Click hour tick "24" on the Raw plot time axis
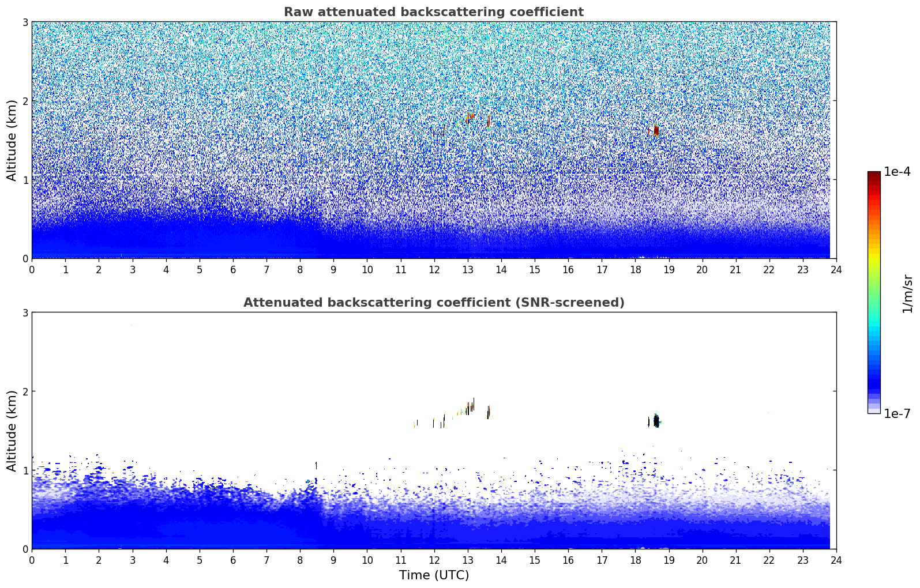The image size is (920, 588). tap(836, 269)
